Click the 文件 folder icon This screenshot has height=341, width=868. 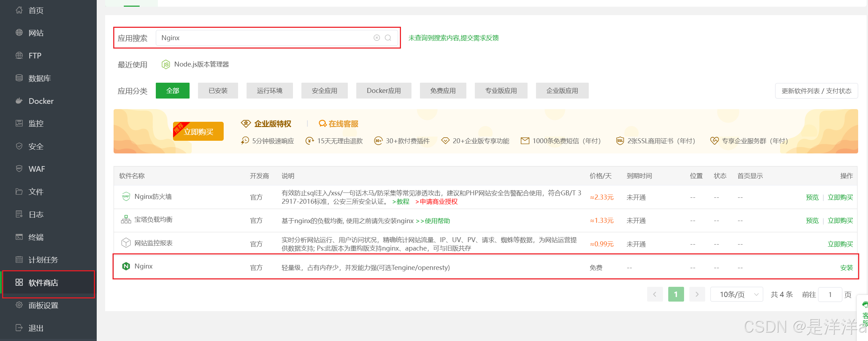19,191
